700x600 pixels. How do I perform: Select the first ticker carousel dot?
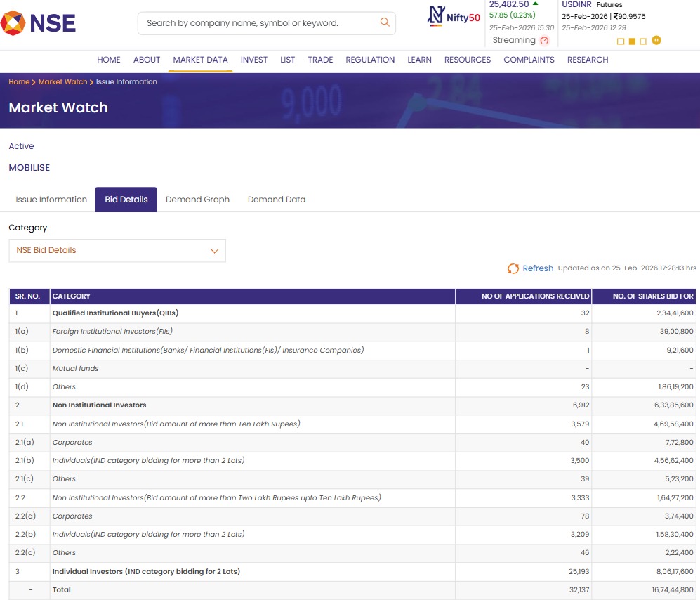[x=621, y=41]
